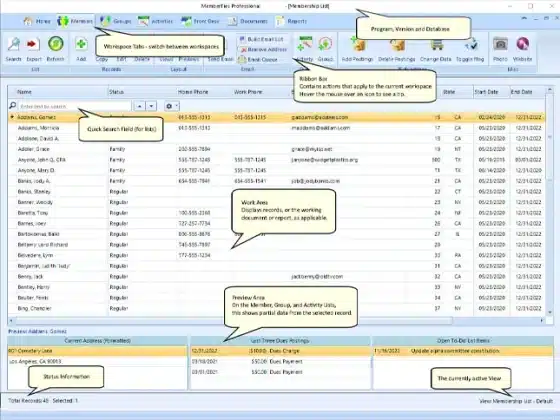560x420 pixels.
Task: Switch to the Activities workspace tab
Action: (155, 21)
